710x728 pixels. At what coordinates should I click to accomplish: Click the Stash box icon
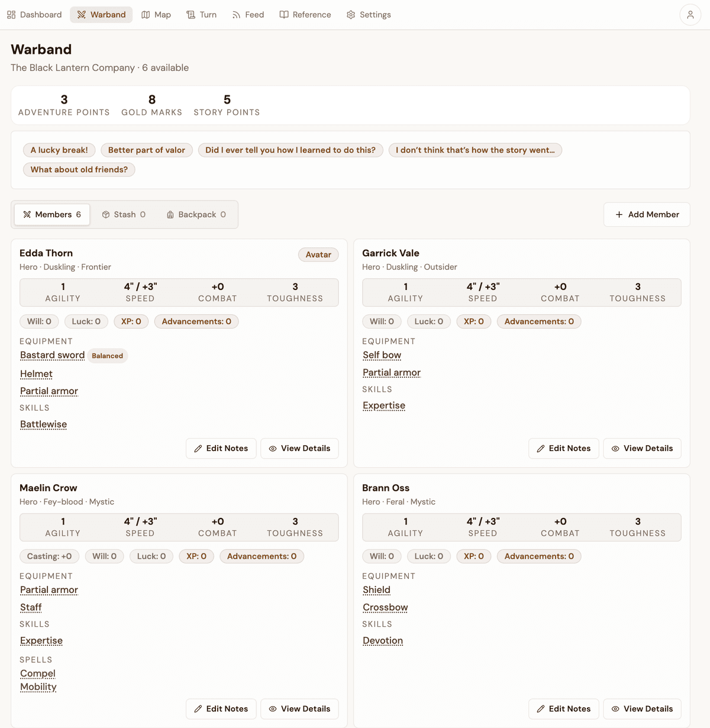pos(106,215)
